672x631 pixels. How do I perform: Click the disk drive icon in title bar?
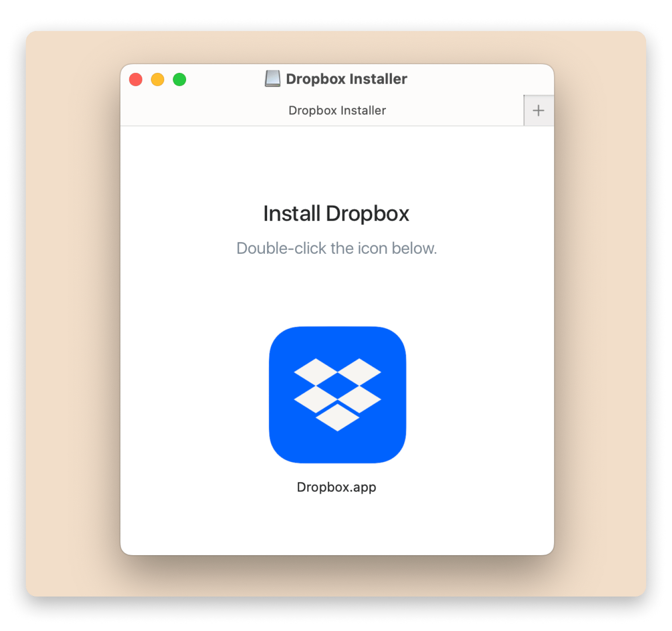[x=272, y=79]
